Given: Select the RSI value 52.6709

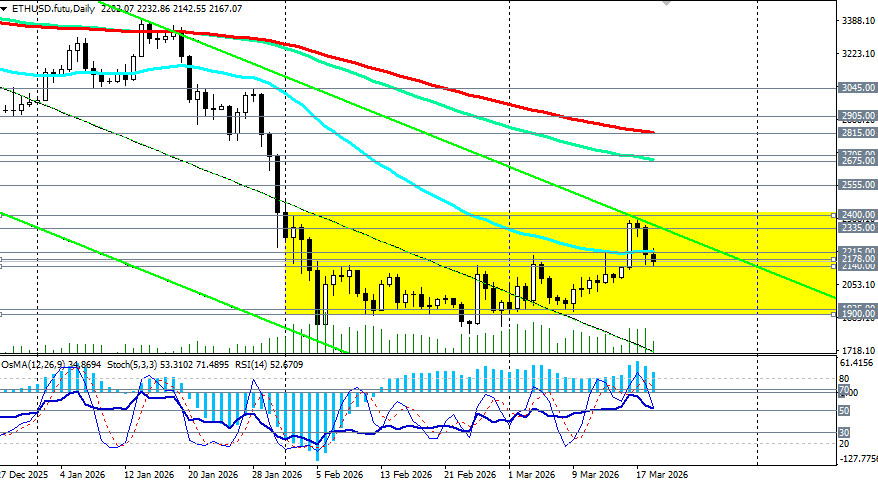Looking at the screenshot, I should coord(286,365).
